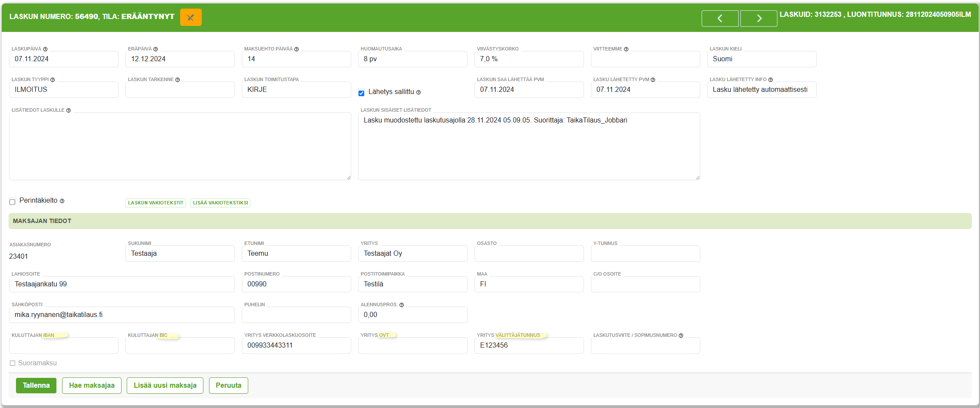The image size is (980, 408).
Task: Click the Hae maksajaa button
Action: pos(92,386)
